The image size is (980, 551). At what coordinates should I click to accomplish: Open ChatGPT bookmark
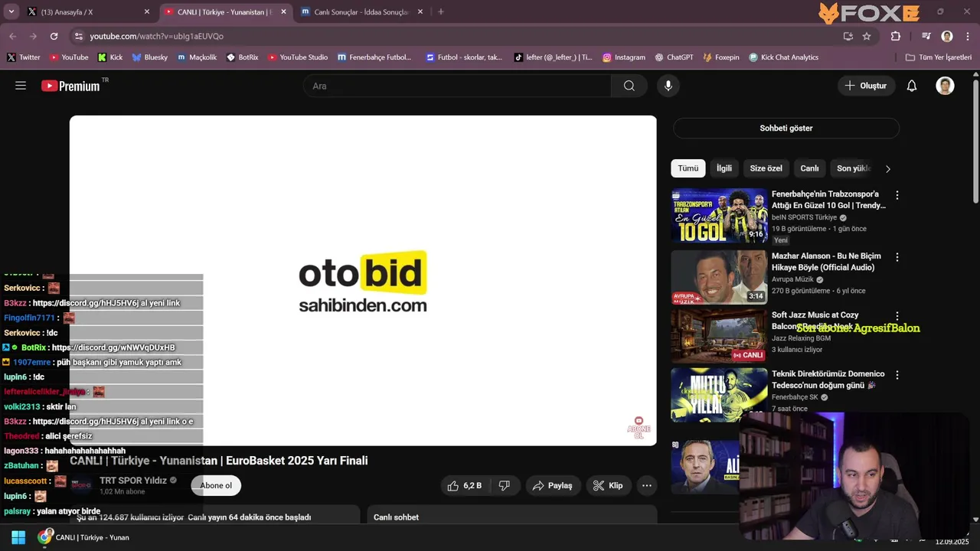[675, 57]
